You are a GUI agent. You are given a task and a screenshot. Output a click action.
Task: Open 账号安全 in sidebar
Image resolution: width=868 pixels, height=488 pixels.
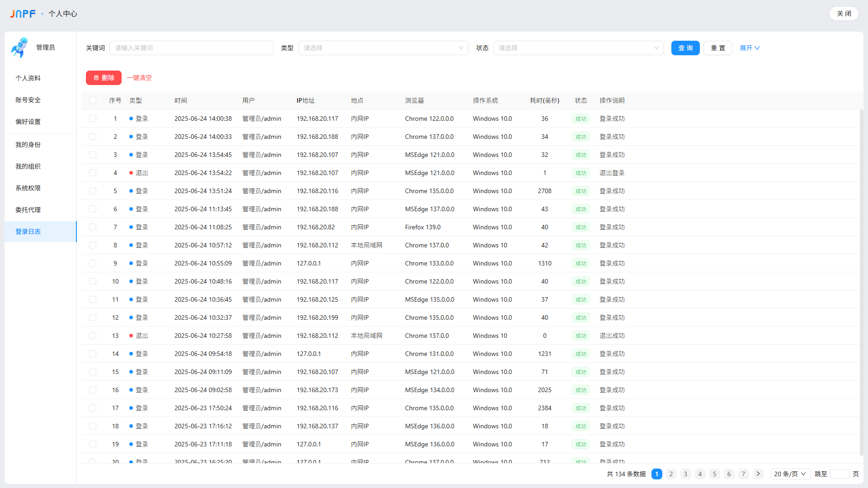[x=28, y=100]
